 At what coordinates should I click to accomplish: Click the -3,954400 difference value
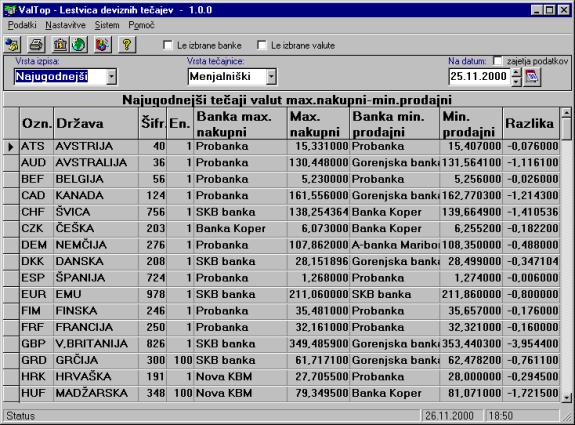(x=531, y=344)
